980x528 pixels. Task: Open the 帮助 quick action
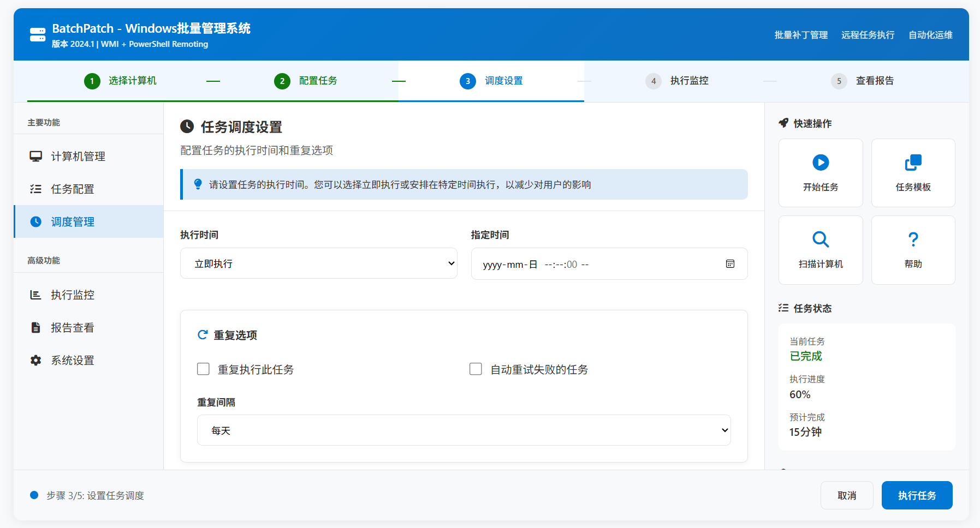[x=913, y=250]
